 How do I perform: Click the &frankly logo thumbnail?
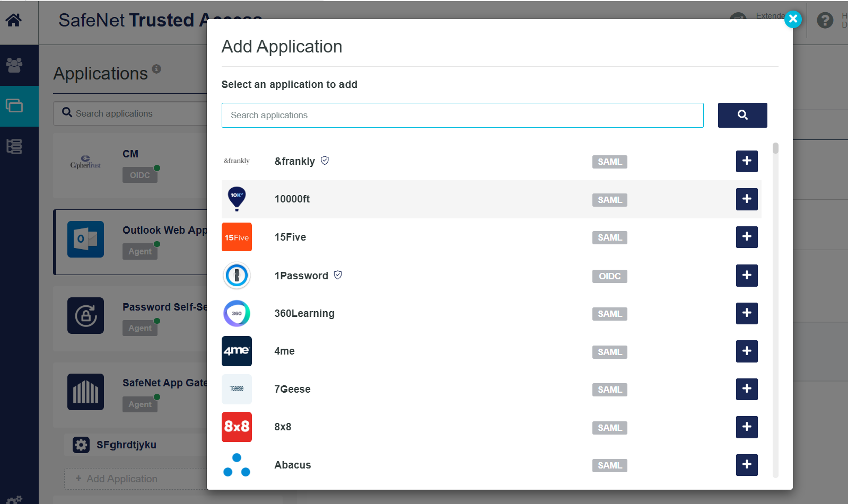coord(237,161)
